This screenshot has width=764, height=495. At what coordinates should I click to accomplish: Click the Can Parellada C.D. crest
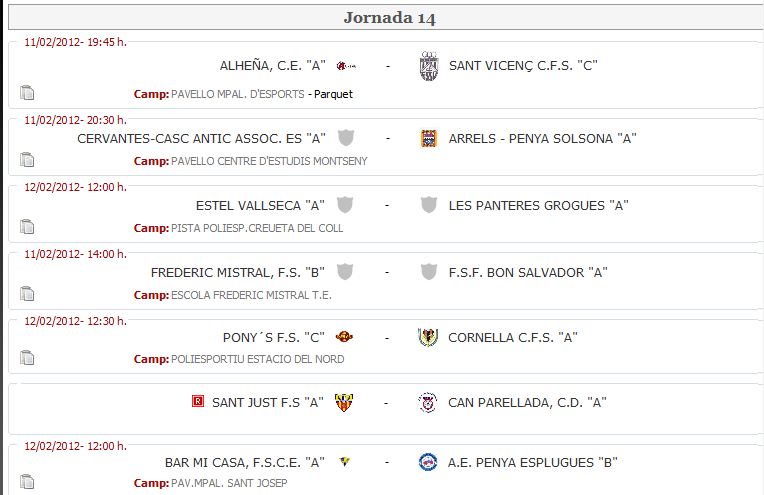(427, 402)
